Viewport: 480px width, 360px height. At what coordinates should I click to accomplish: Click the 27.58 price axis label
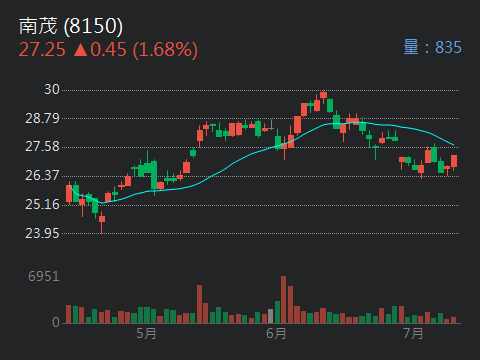pos(42,147)
